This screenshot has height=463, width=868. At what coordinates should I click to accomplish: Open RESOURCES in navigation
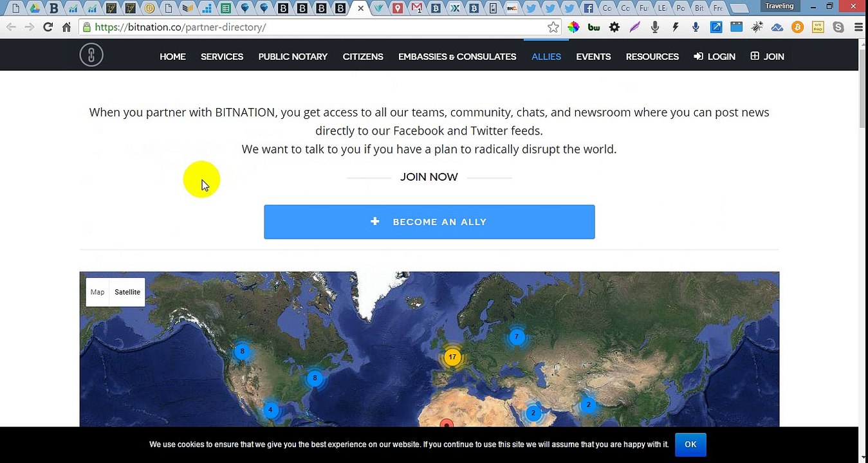(x=652, y=57)
